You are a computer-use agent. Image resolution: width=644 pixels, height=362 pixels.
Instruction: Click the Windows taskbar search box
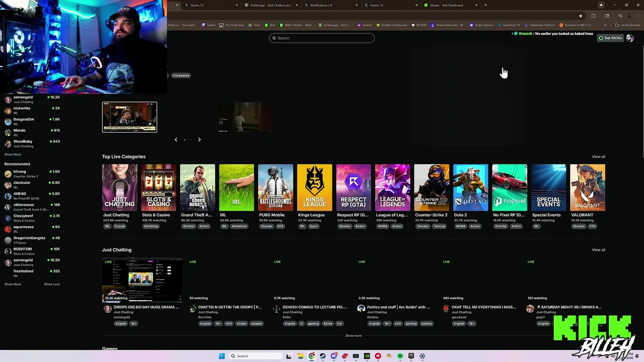coord(256,356)
